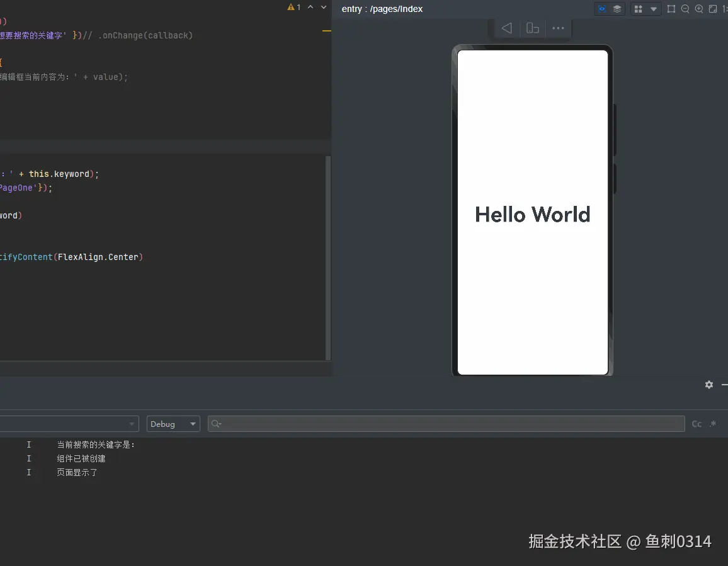Open log panel settings gear
The image size is (728, 566).
[x=709, y=385]
